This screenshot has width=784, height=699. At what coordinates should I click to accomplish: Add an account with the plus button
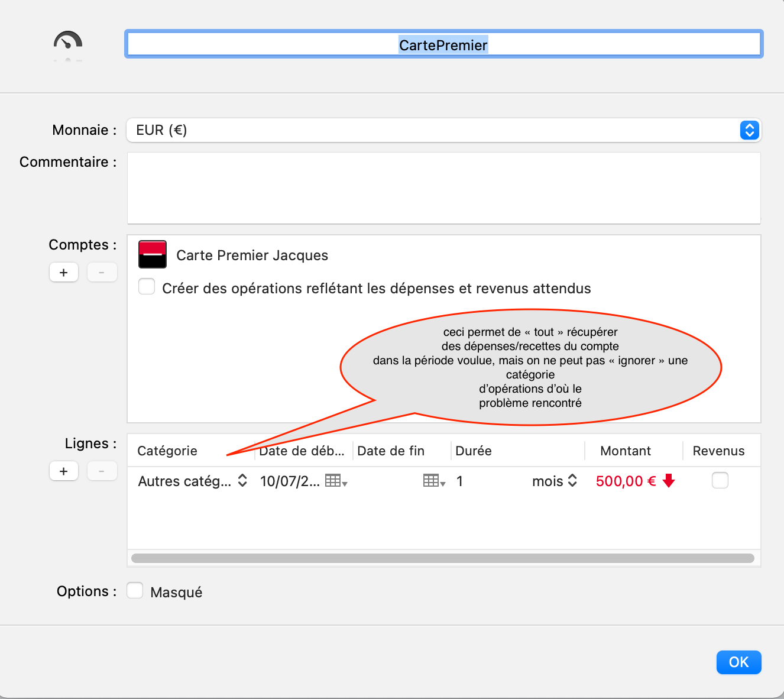pos(64,273)
